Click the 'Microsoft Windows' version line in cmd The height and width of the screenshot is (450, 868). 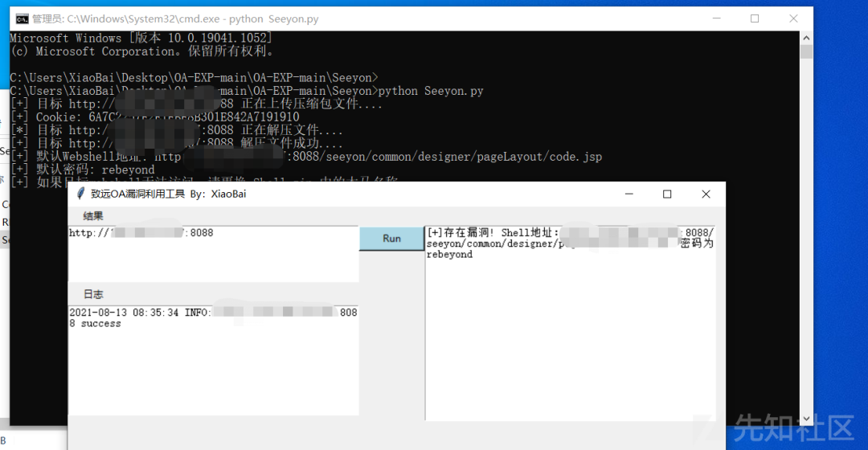pos(141,38)
